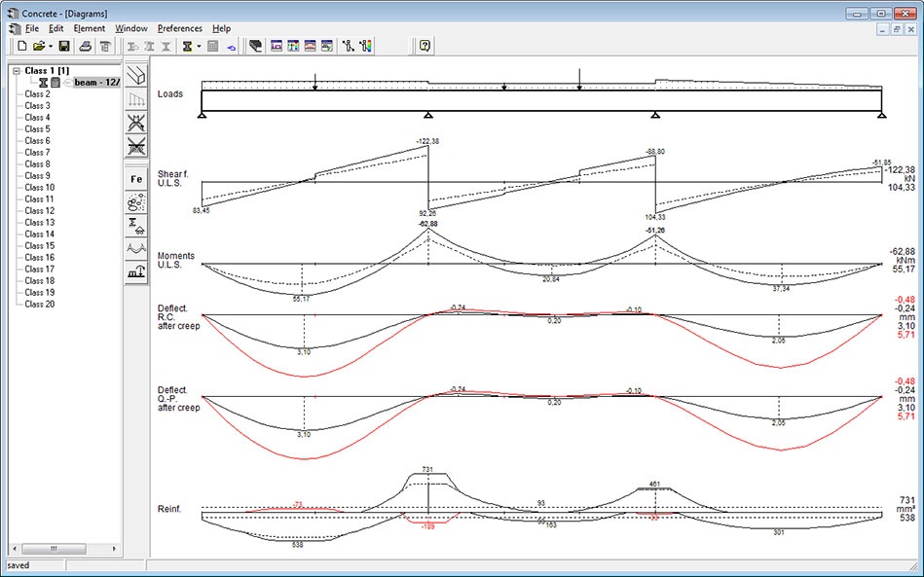The height and width of the screenshot is (577, 924).
Task: Open the dropdown arrow beside Open folder
Action: point(50,46)
